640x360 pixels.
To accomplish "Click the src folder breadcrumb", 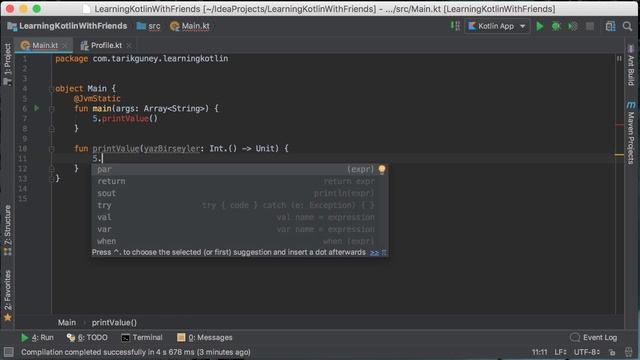I will 148,26.
